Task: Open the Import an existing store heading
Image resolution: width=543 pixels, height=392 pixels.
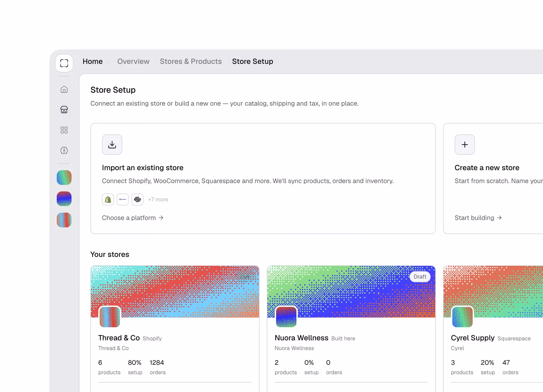Action: click(x=143, y=168)
